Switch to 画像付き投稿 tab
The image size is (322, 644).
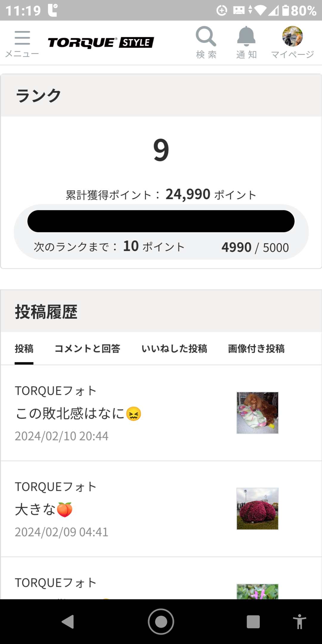256,349
